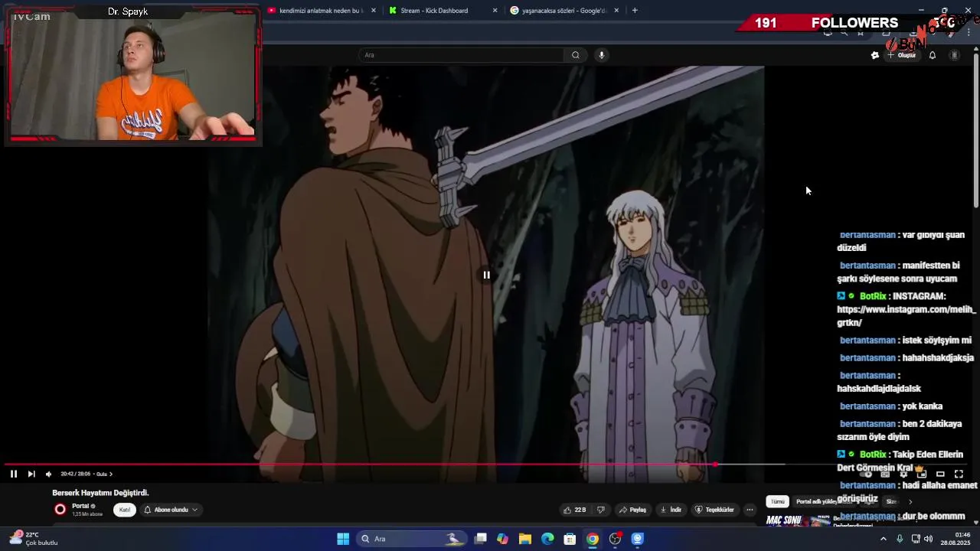Skip to the next video
This screenshot has width=980, height=551.
[x=31, y=474]
